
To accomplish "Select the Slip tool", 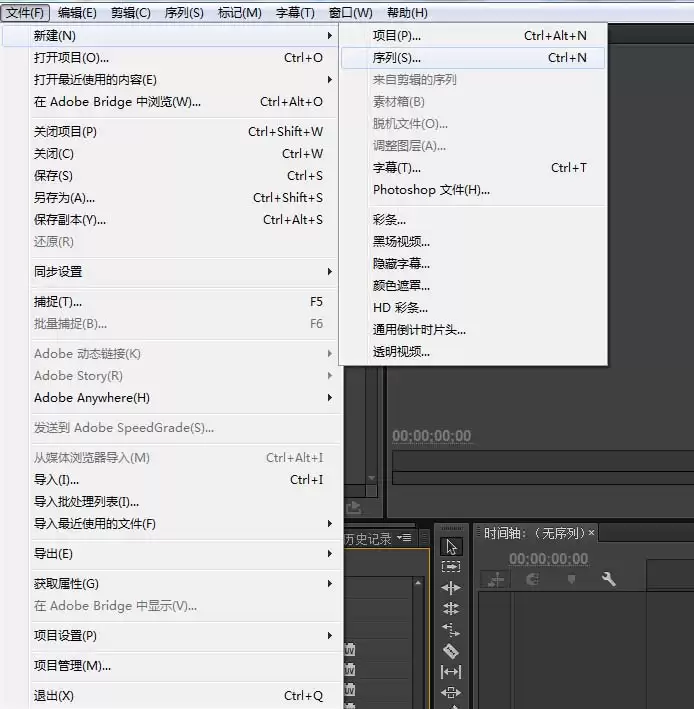I will coord(451,672).
